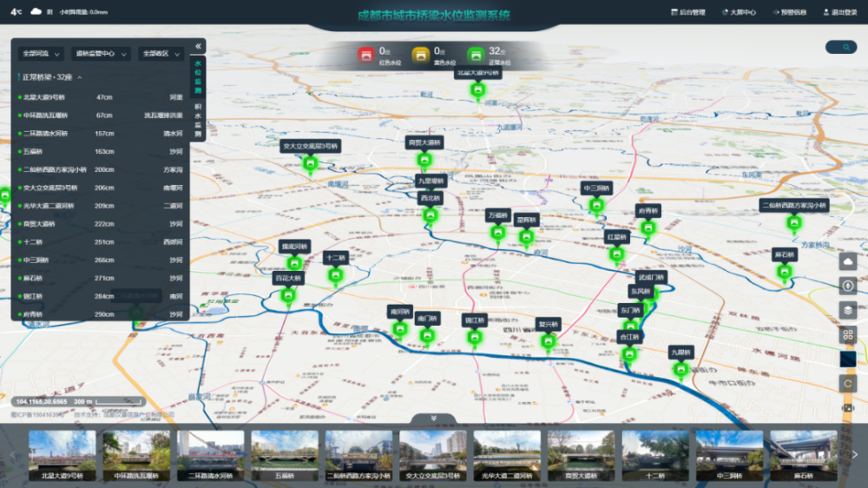The height and width of the screenshot is (488, 868).
Task: Select list row 北星大道9号桥 47cm
Action: coord(100,97)
